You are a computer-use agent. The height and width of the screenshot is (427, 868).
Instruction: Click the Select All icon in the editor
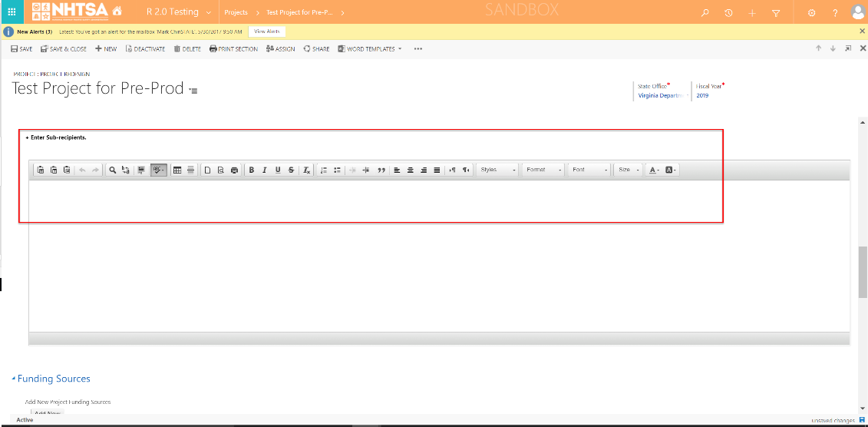pyautogui.click(x=142, y=170)
